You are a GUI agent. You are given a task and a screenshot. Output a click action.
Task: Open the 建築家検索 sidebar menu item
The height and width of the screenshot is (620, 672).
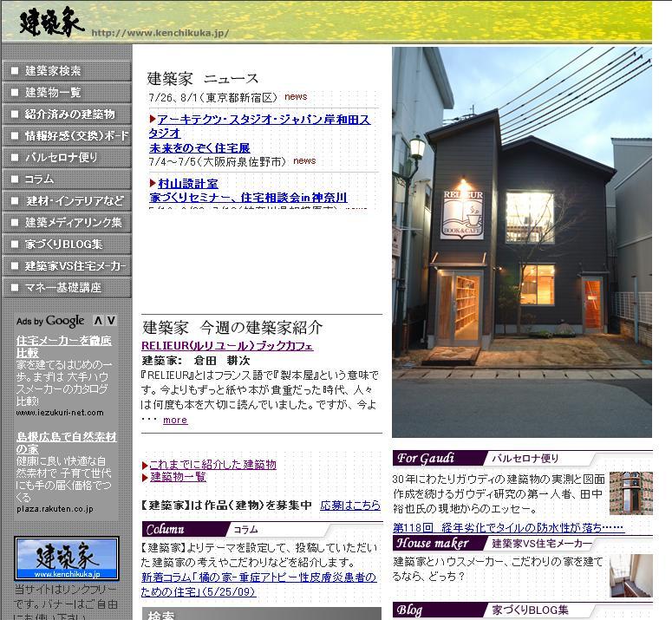67,71
